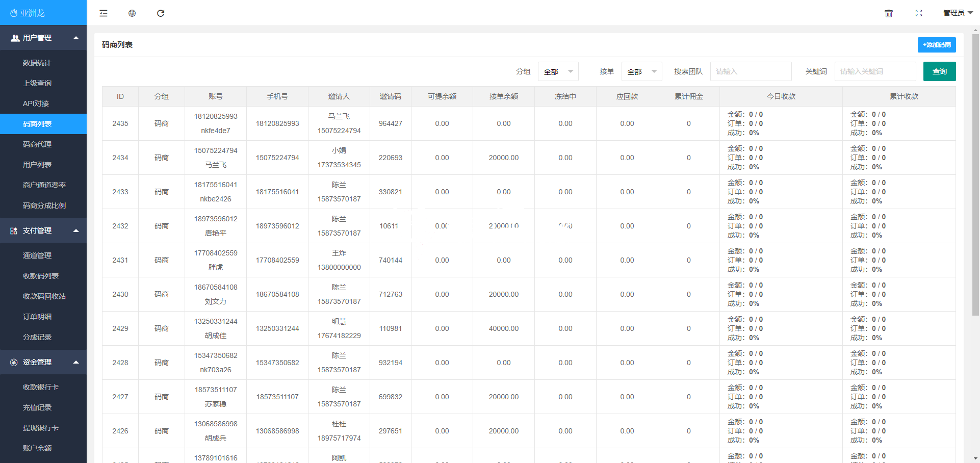The width and height of the screenshot is (980, 463).
Task: Click the ID column header
Action: (x=120, y=96)
